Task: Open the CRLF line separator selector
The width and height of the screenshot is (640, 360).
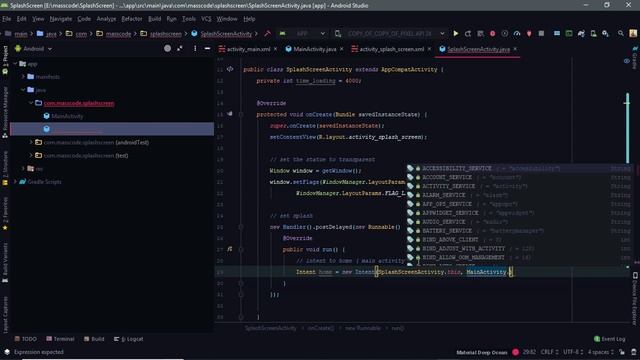Action: [549, 352]
